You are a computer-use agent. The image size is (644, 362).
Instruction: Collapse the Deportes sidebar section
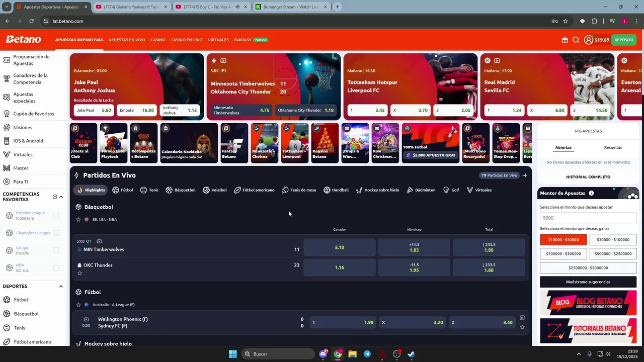point(61,287)
